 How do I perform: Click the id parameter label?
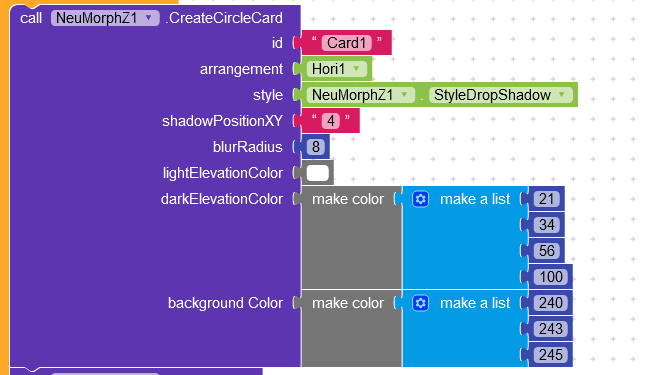[x=277, y=43]
